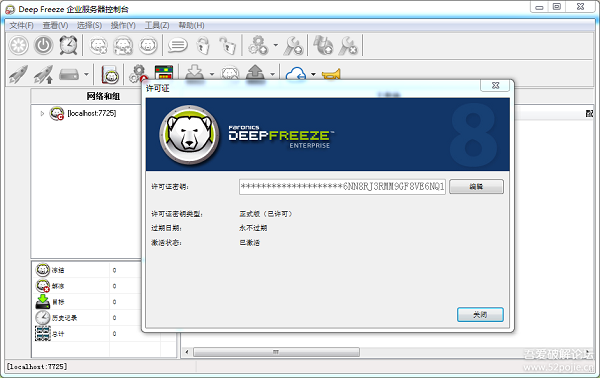Open dropdown arrow beside cloud icon

pyautogui.click(x=313, y=74)
